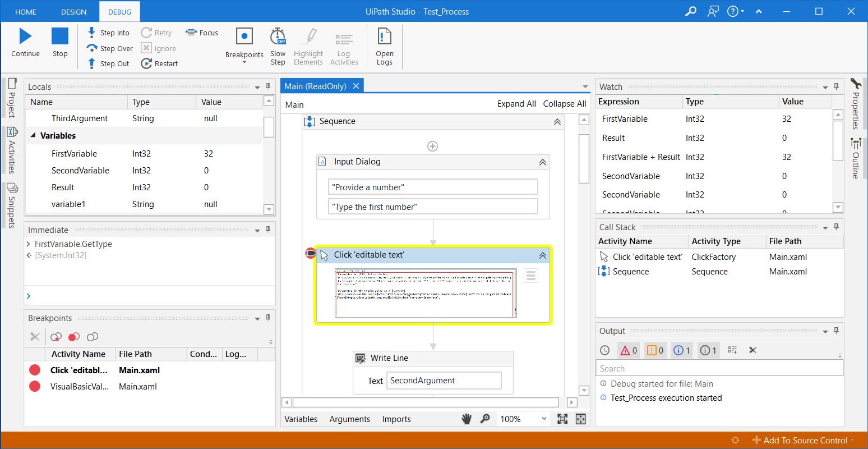Open the Project side panel
This screenshot has height=449, width=868.
tap(12, 98)
